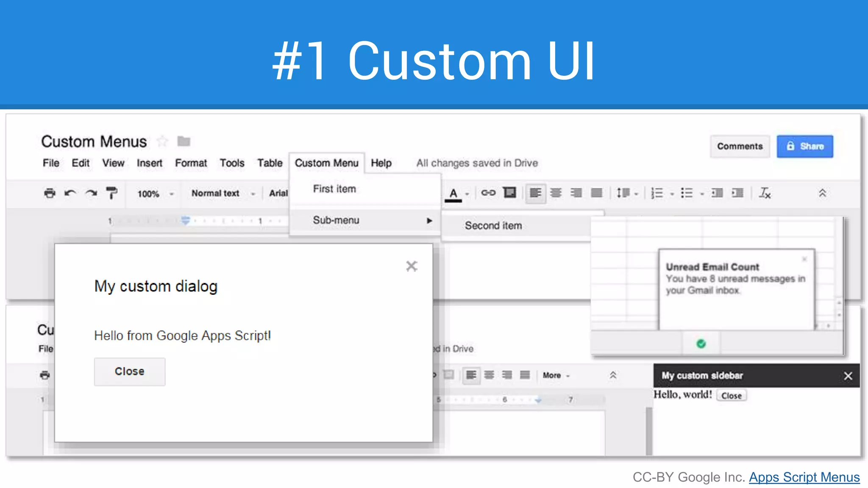Collapse lower toolbar with double chevron

613,375
